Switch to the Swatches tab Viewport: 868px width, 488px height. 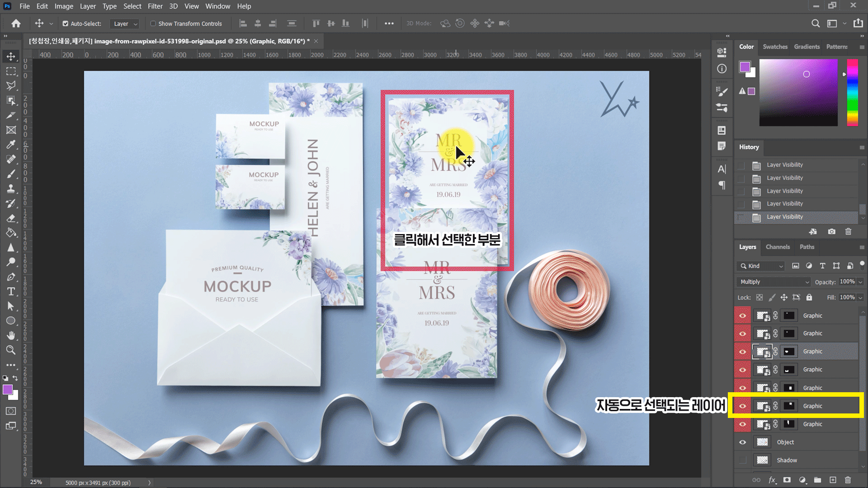point(775,47)
